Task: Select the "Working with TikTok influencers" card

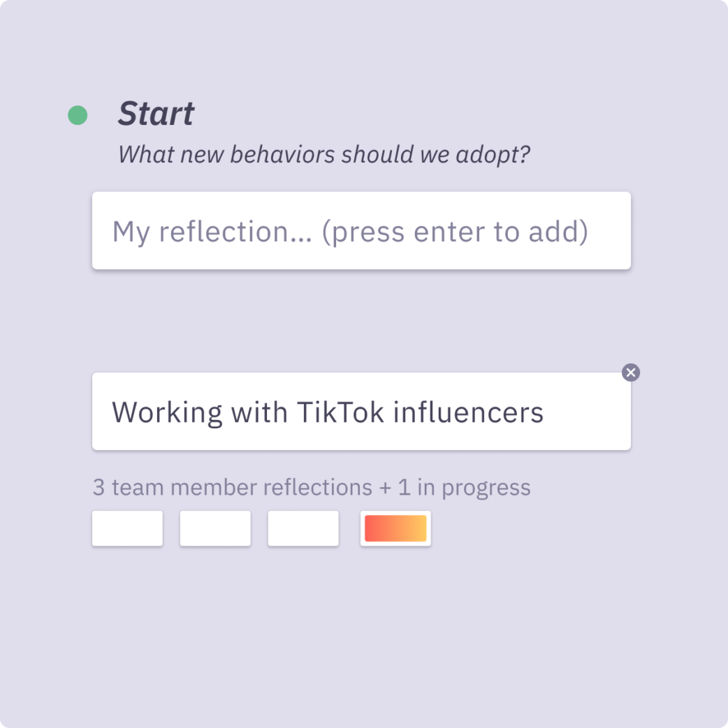Action: point(361,412)
